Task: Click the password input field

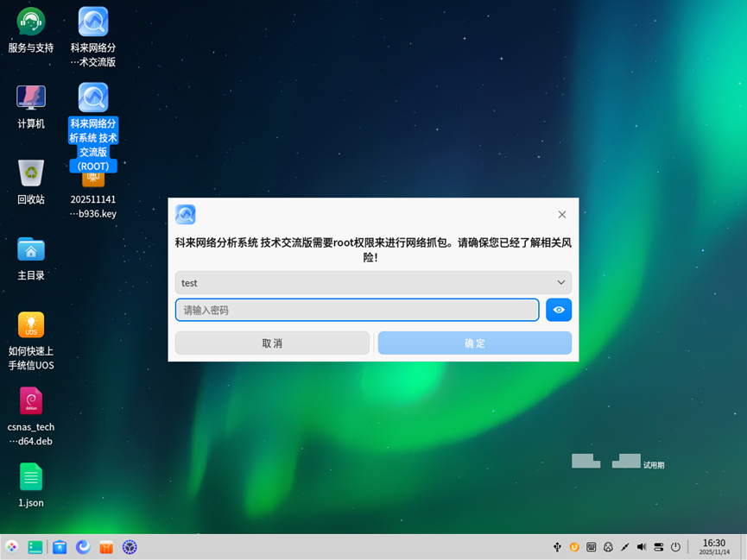Action: coord(357,309)
